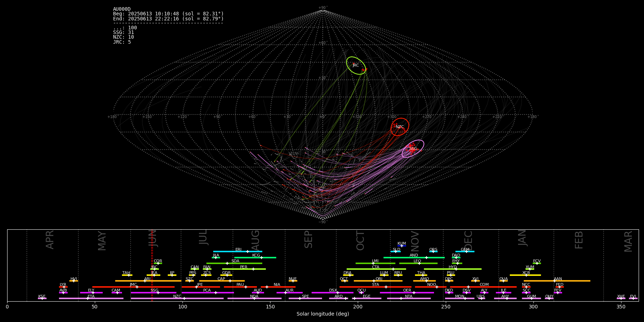This screenshot has width=644, height=322.
Task: Click the 'JRC: 5' count entry
Action: click(x=122, y=42)
